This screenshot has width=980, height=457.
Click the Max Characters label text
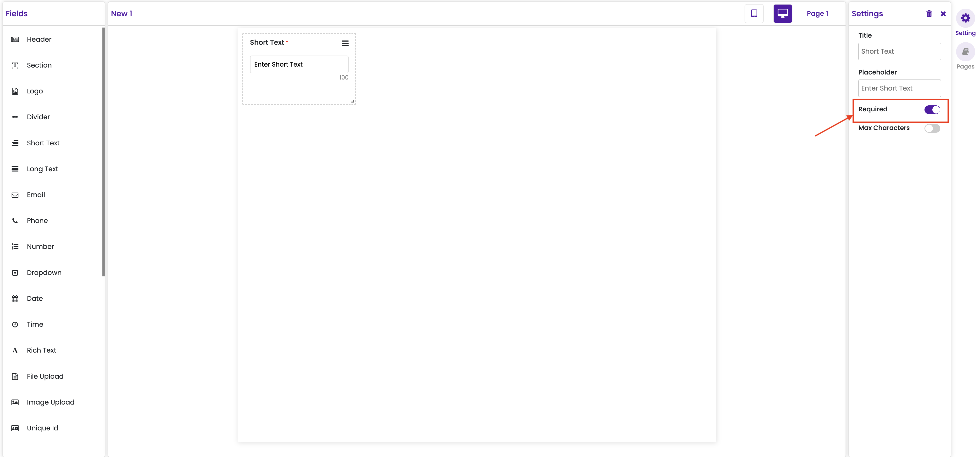pos(884,128)
